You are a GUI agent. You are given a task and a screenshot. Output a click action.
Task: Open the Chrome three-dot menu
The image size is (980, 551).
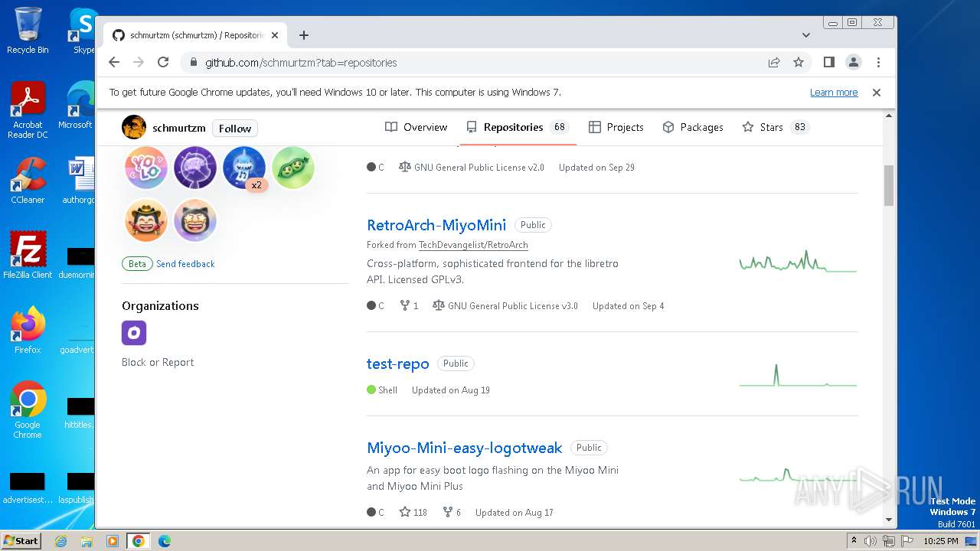878,62
